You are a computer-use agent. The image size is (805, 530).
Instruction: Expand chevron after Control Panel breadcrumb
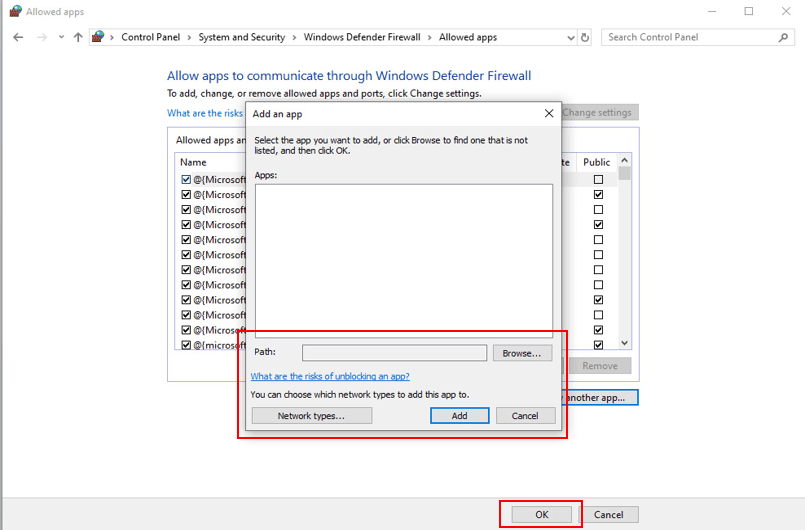(x=189, y=37)
